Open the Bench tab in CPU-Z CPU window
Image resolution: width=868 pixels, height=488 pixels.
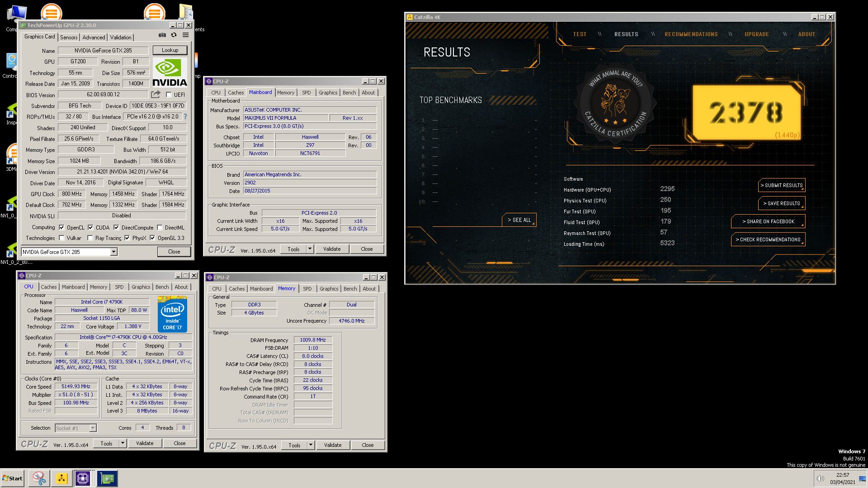click(x=162, y=286)
